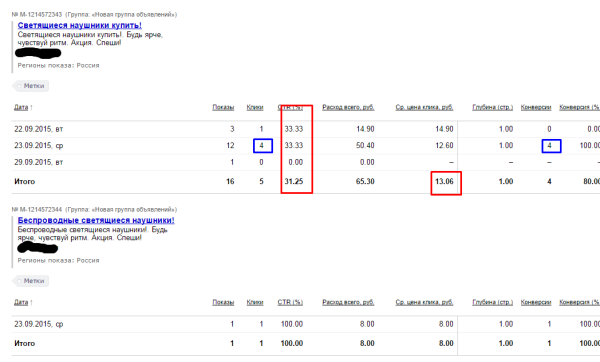Sort the wireless headphones table by CTR (%)
The image size is (600, 362).
pyautogui.click(x=290, y=302)
